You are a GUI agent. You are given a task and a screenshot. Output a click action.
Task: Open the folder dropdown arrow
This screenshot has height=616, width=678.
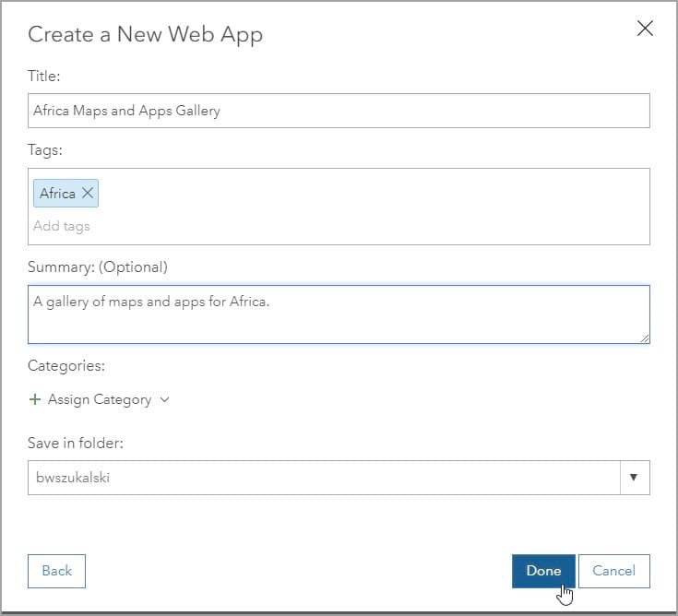634,478
